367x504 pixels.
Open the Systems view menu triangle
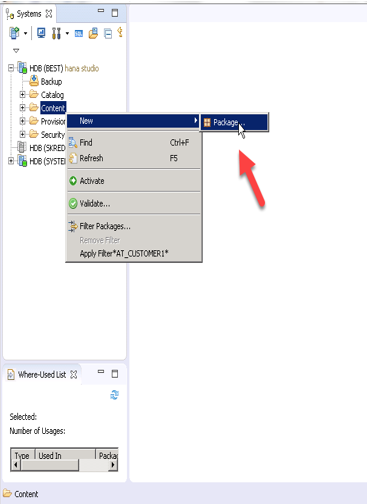16,51
